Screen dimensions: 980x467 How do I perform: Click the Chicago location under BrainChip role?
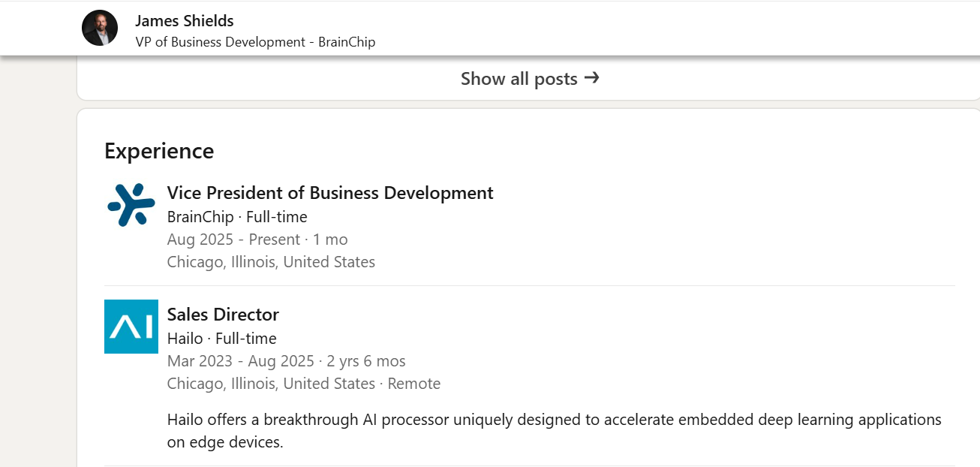tap(271, 262)
